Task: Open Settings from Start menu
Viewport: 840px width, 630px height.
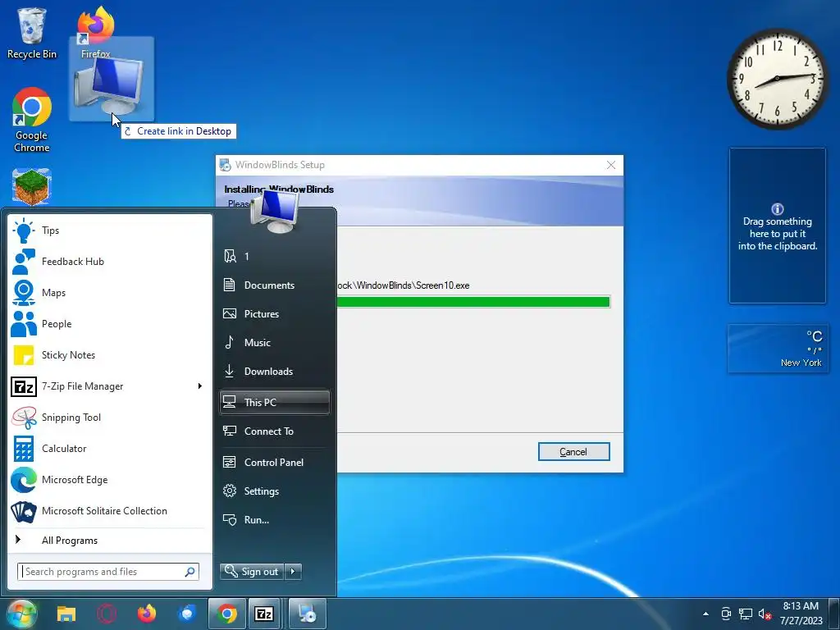Action: [274, 491]
